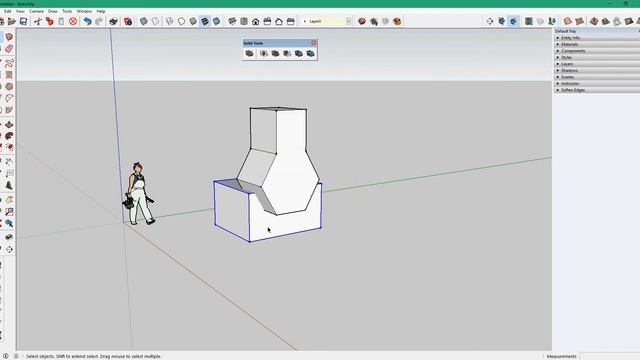Click the Copy icon in the toolbar
Viewport: 640px width, 360px height.
(49, 21)
